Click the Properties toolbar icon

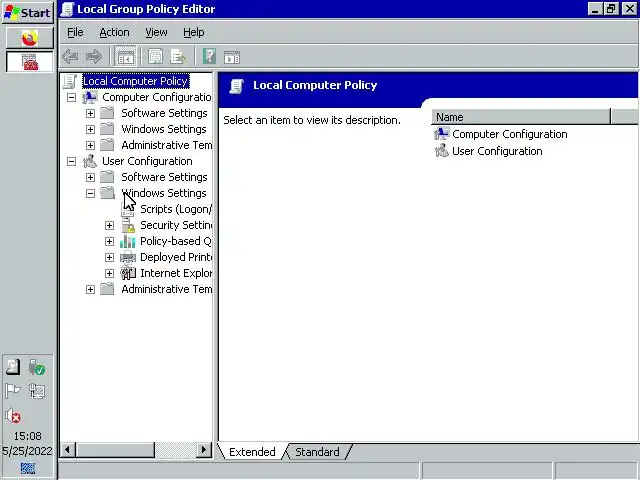pyautogui.click(x=155, y=56)
